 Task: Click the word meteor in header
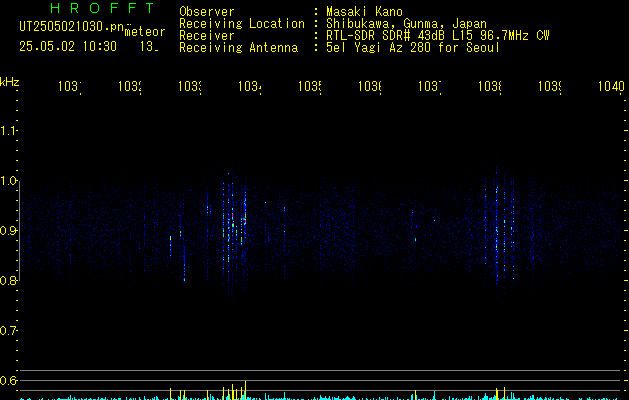pyautogui.click(x=145, y=32)
